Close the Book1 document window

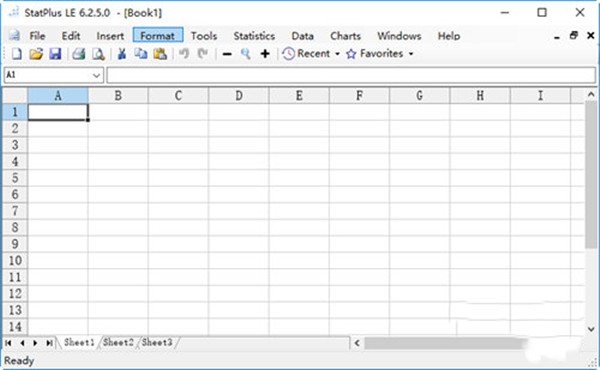tap(590, 36)
